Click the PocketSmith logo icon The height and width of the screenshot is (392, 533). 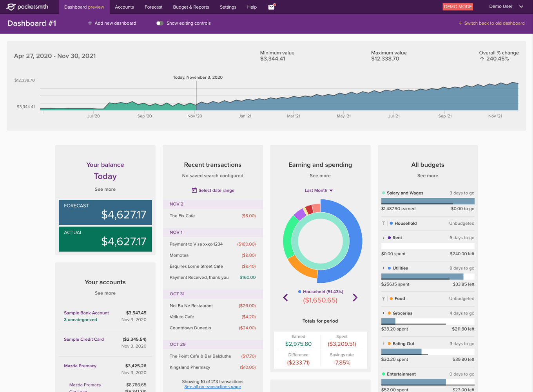click(x=11, y=7)
